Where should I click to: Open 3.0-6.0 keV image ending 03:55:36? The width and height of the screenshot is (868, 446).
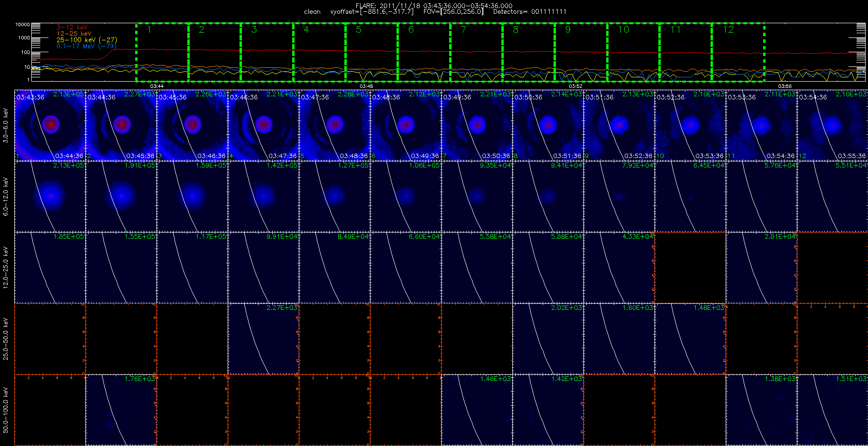pyautogui.click(x=832, y=125)
